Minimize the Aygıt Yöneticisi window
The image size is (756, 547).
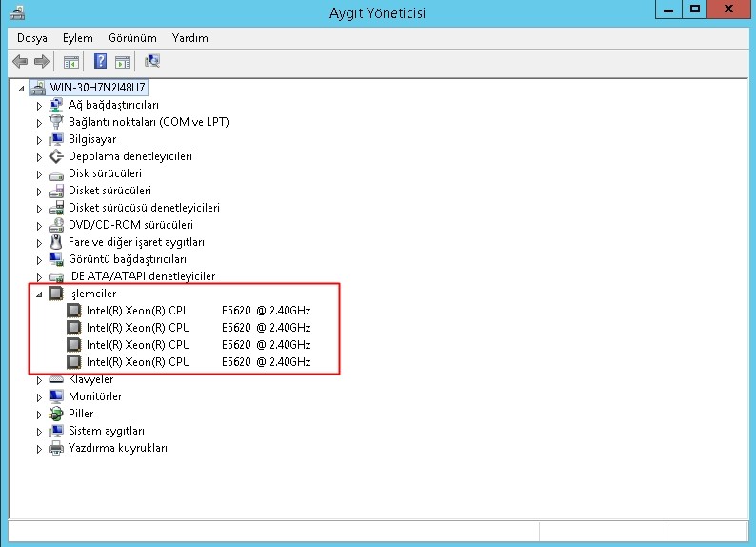click(668, 10)
